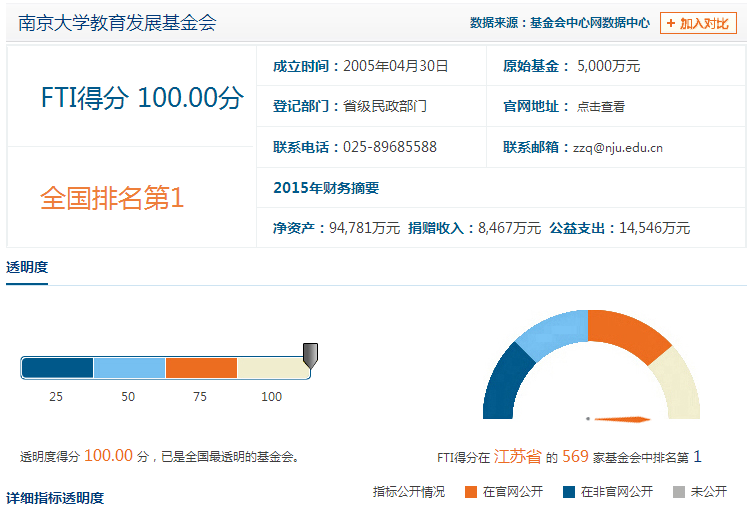749x512 pixels.
Task: Open the 点击查看 official website link
Action: point(600,106)
